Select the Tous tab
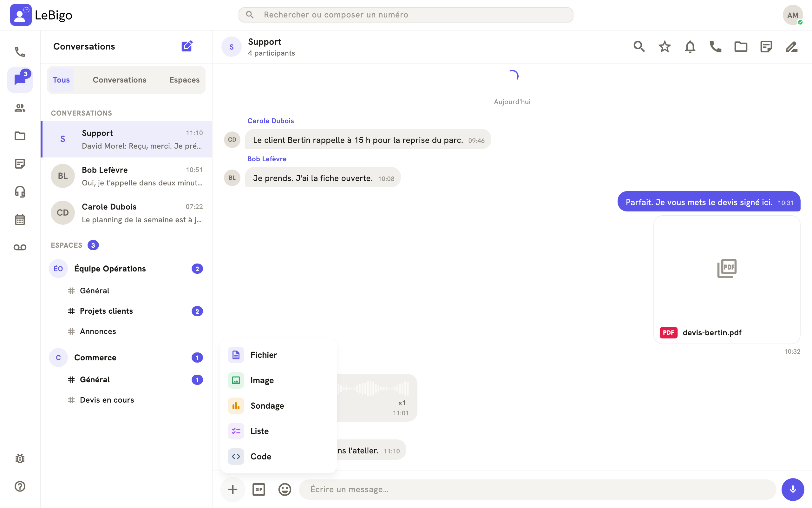Image resolution: width=812 pixels, height=508 pixels. pos(61,80)
